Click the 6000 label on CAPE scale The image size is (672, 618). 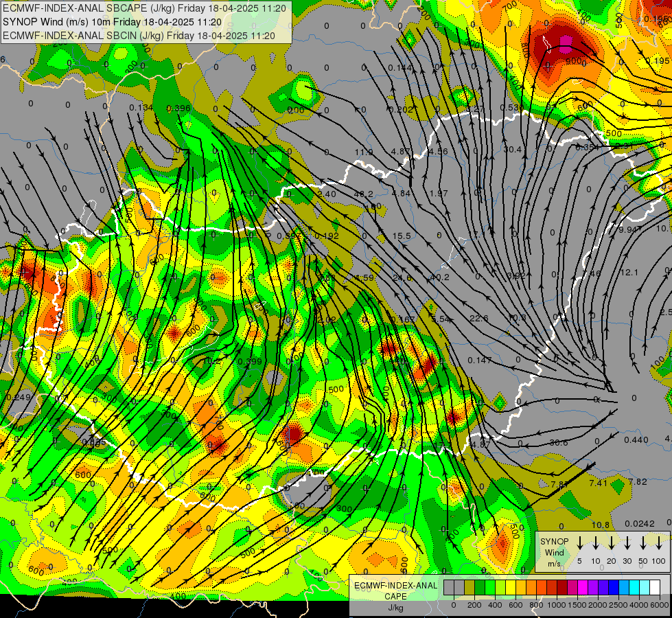click(x=659, y=605)
